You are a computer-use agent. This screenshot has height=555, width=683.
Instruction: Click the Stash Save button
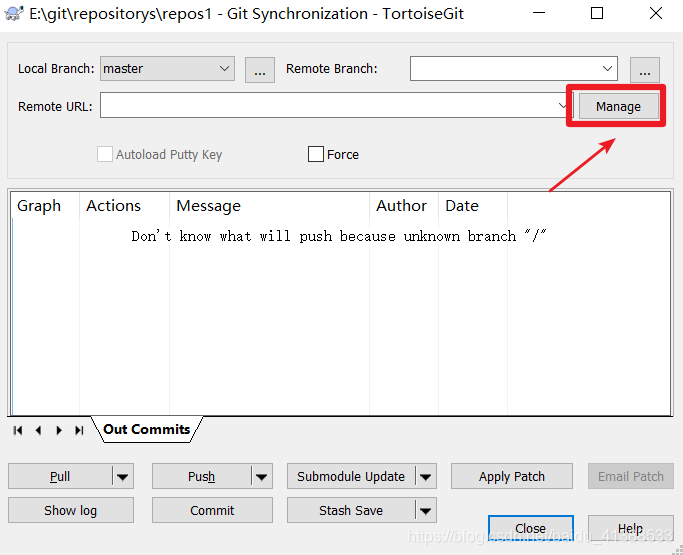[x=351, y=511]
